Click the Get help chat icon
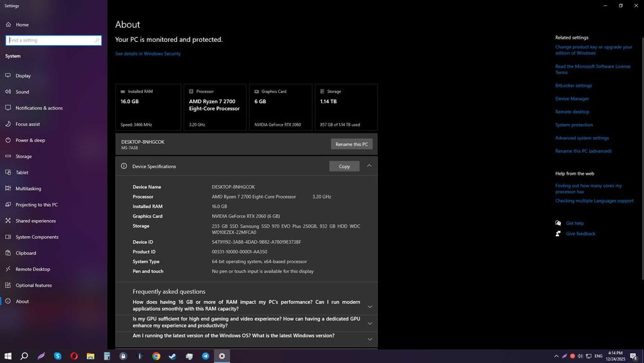 click(558, 223)
